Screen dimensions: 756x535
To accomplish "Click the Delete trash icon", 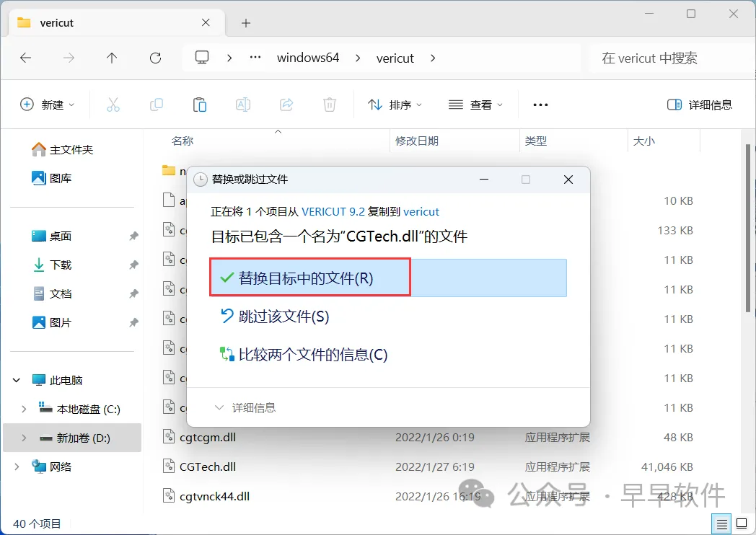I will coord(330,105).
